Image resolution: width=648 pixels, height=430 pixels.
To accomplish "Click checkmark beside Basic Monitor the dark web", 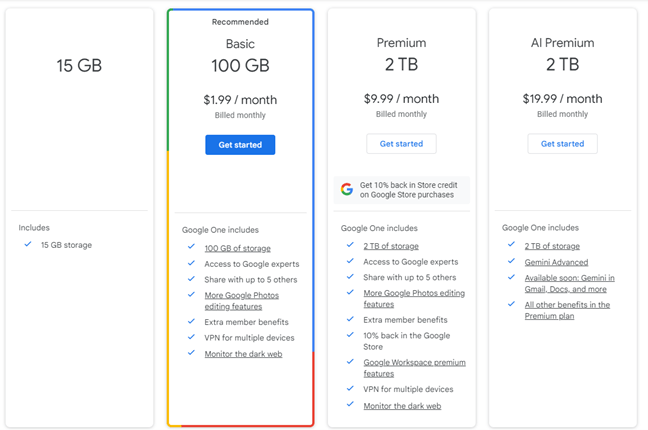I will tap(191, 354).
